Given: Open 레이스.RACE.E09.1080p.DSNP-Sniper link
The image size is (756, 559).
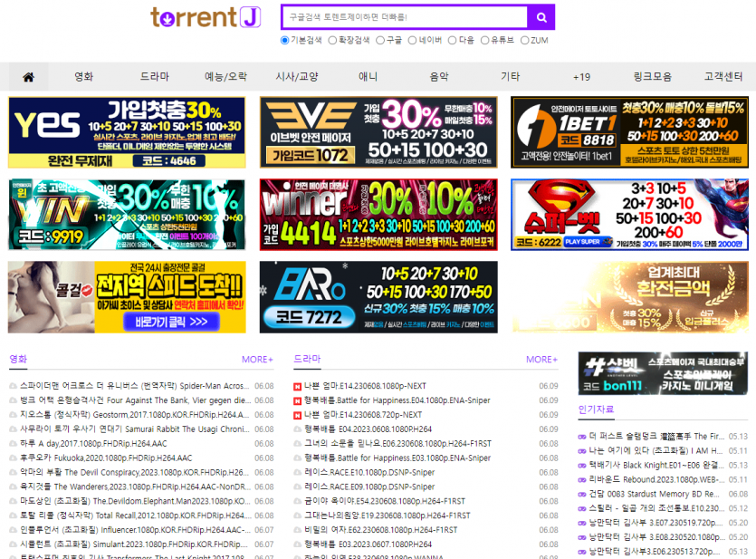Looking at the screenshot, I should point(369,487).
